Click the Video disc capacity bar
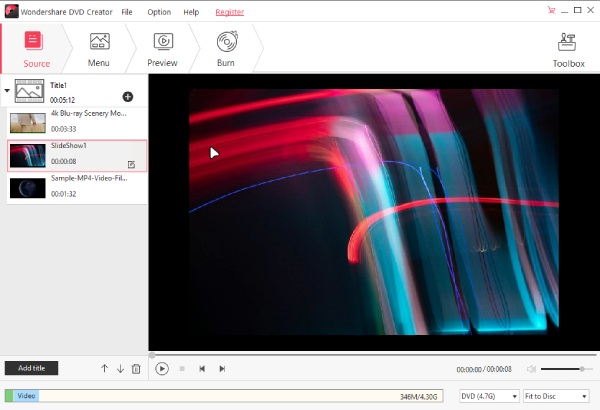 click(x=224, y=396)
